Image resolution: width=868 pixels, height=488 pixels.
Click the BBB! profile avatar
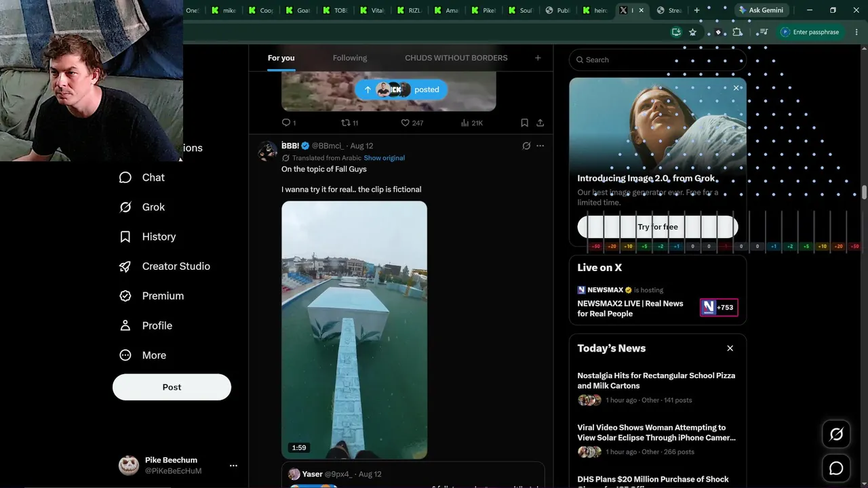coord(267,151)
